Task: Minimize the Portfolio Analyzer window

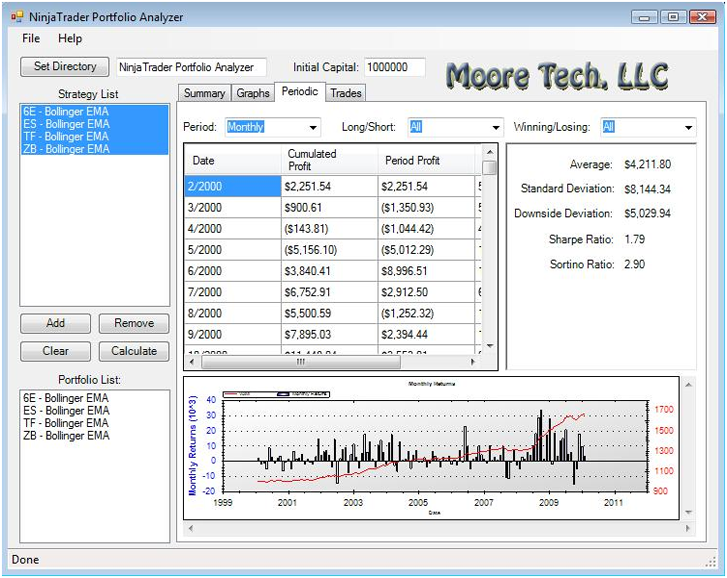Action: coord(644,17)
